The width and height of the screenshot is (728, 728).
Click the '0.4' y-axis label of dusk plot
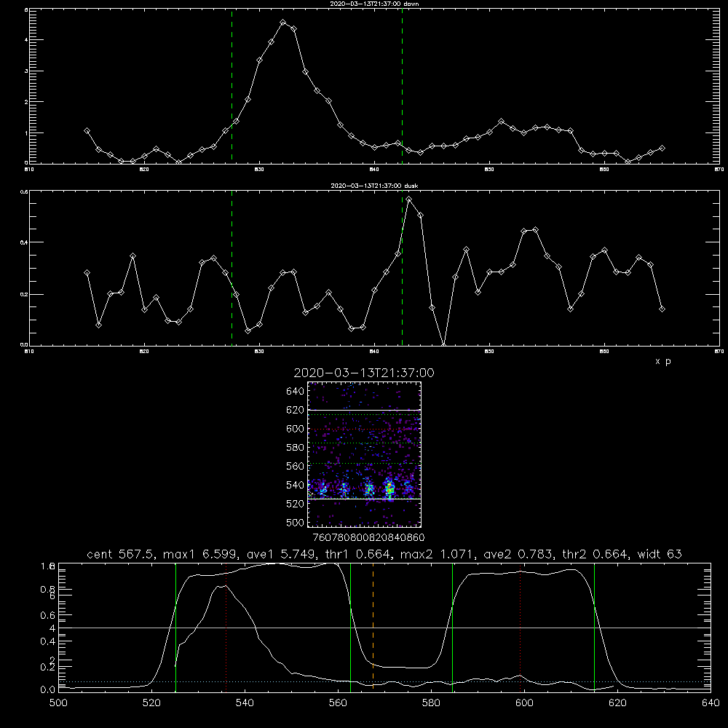coord(25,242)
